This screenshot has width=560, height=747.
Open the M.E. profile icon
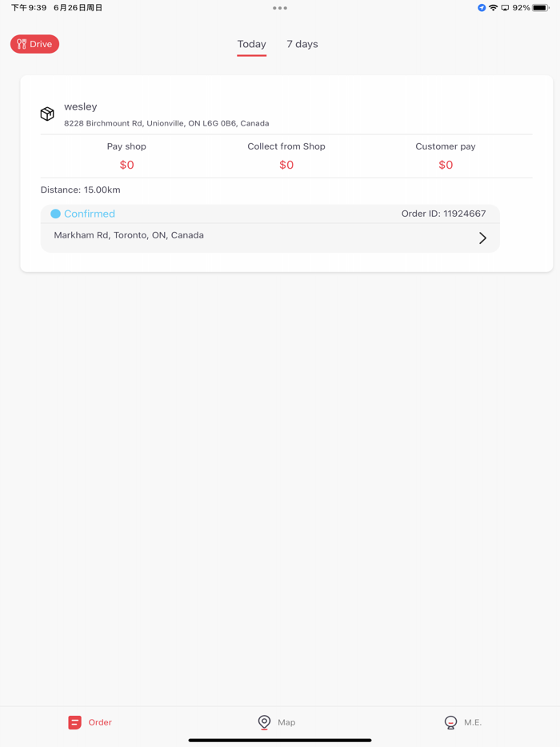pos(450,722)
